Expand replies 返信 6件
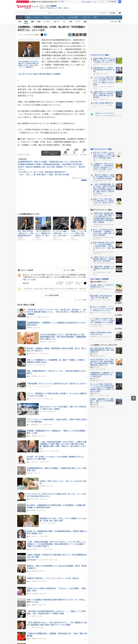 point(26,283)
